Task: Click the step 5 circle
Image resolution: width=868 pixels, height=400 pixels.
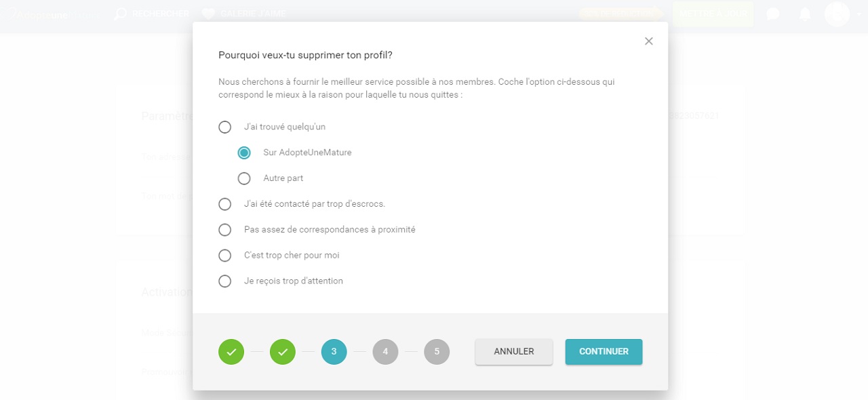Action: (x=437, y=352)
